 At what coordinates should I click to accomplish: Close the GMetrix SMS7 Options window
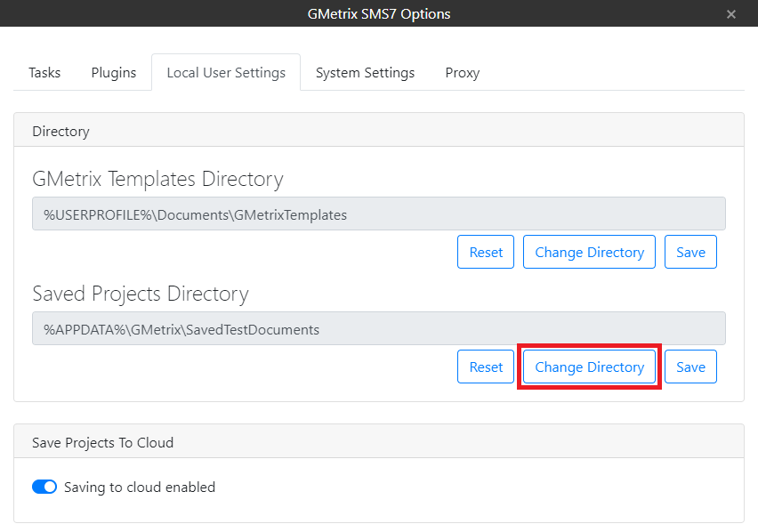coord(731,14)
